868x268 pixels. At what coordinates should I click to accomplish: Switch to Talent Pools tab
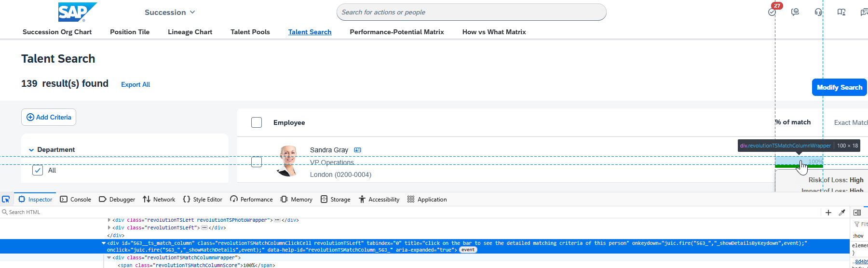pos(250,32)
